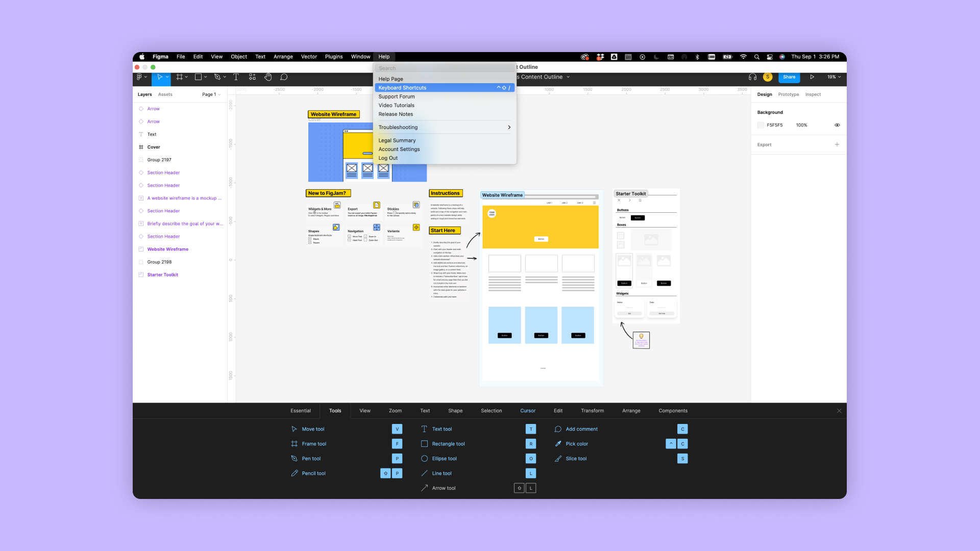Click the Help Page link
Viewport: 980px width, 551px height.
pos(390,79)
